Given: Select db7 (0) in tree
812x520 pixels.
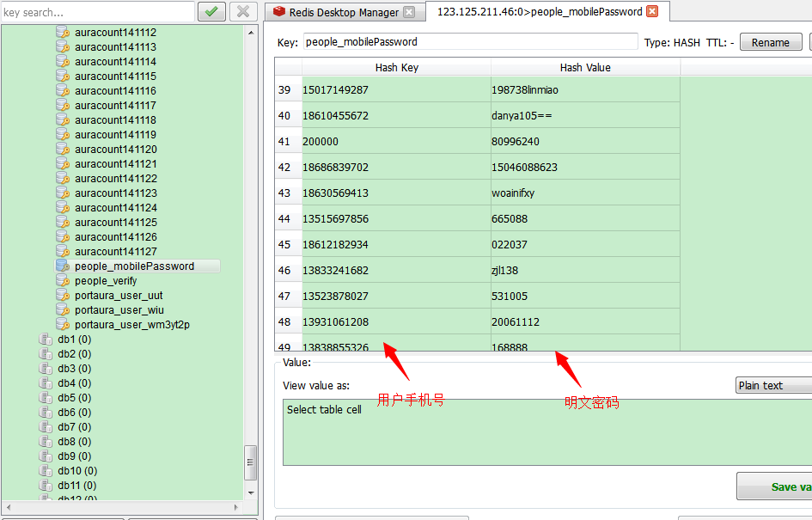Looking at the screenshot, I should (x=75, y=427).
